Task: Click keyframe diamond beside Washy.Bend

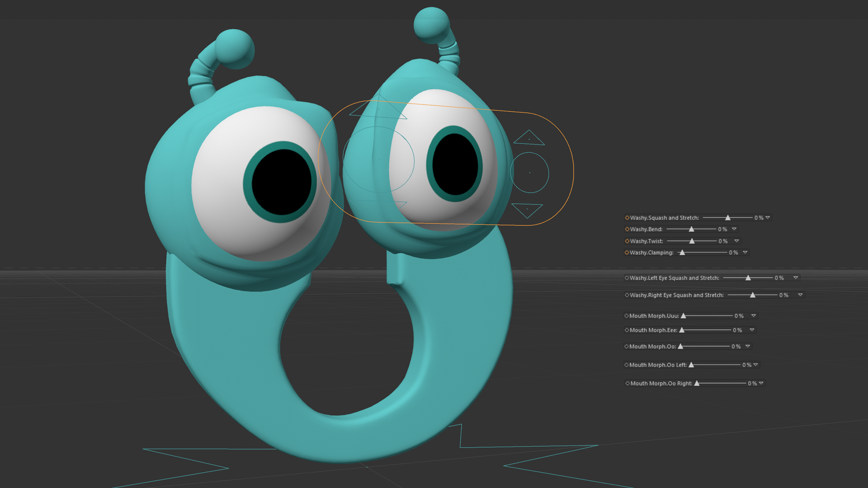Action: point(627,229)
